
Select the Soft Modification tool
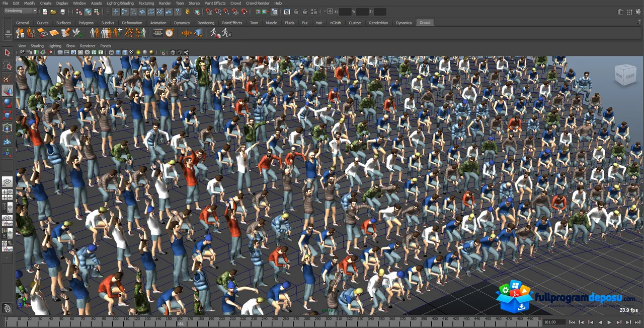tap(7, 141)
